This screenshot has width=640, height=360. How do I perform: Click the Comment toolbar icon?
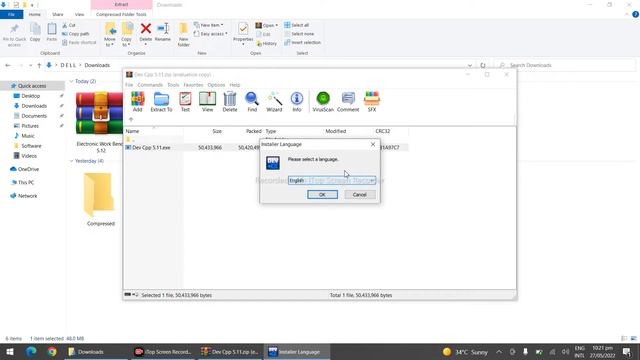pos(348,102)
